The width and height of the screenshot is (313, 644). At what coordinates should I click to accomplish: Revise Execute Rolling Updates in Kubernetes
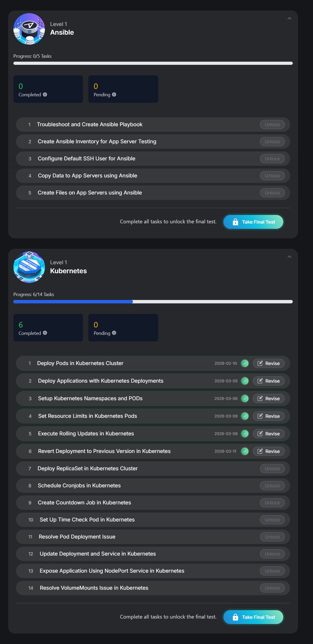point(269,434)
